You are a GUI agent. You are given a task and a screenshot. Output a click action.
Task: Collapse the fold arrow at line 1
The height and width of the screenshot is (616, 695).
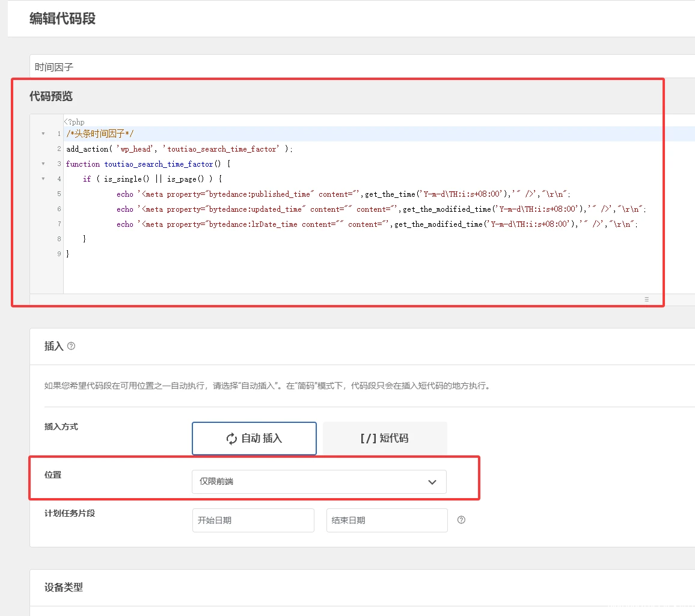tap(43, 134)
